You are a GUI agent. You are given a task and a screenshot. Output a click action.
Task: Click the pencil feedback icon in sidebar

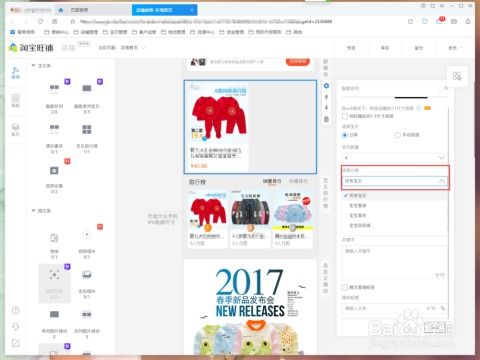point(16,343)
